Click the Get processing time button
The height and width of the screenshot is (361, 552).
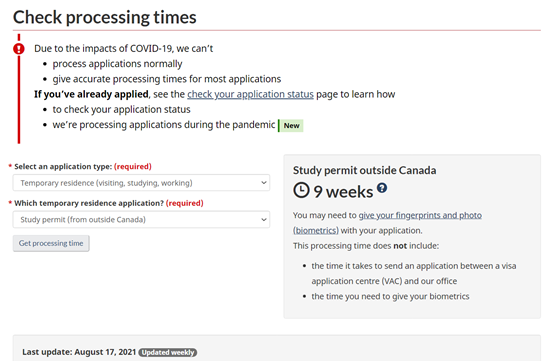(x=51, y=243)
